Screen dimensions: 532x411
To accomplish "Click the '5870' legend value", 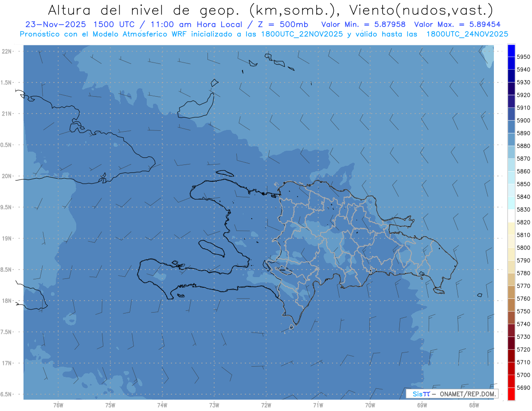I will [524, 158].
